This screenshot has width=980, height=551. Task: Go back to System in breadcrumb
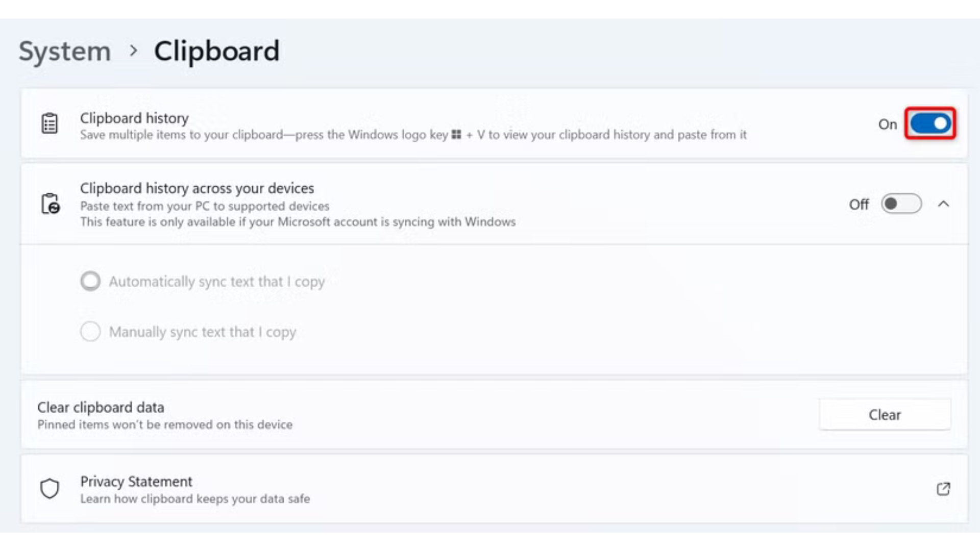click(x=65, y=51)
